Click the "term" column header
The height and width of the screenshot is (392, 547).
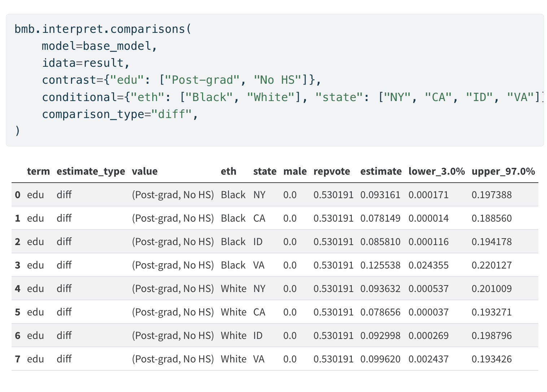tap(38, 171)
